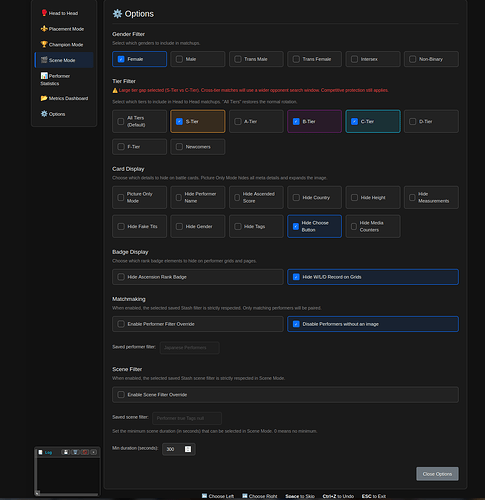
Task: Enable Hide Height option
Action: click(373, 197)
